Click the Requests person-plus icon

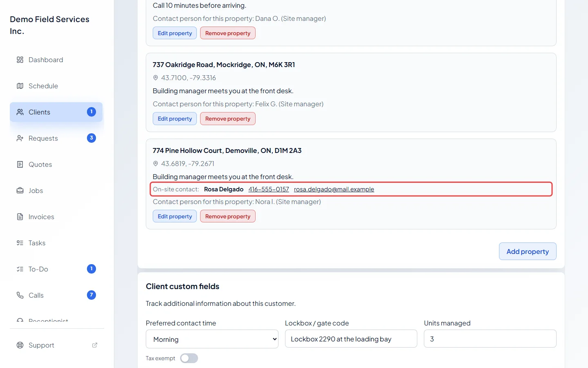click(20, 138)
